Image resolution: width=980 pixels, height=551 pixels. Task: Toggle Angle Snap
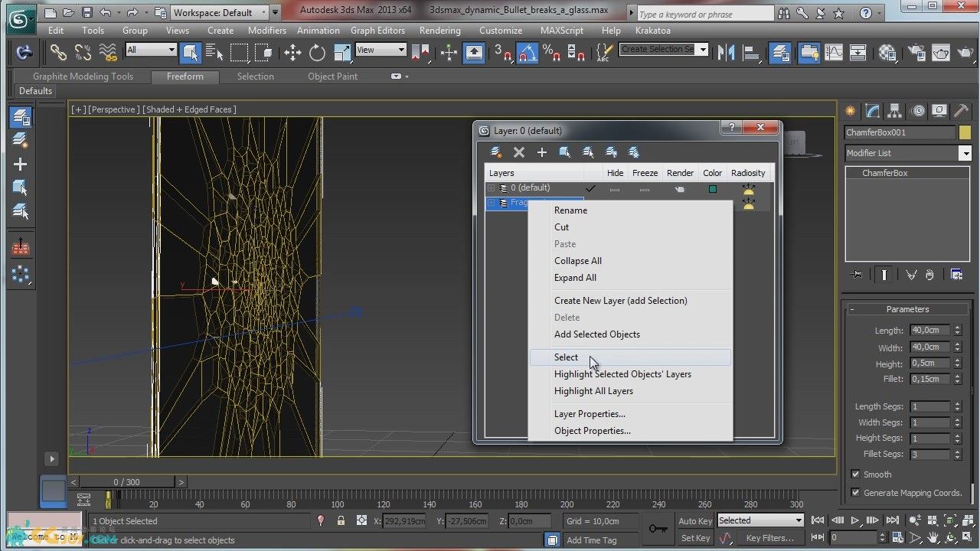(x=527, y=52)
